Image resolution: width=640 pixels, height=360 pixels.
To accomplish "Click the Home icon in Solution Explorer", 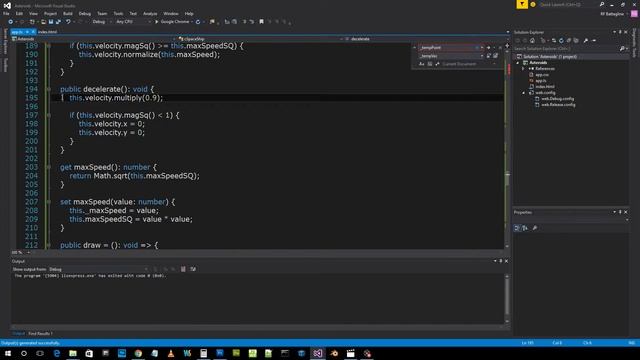I will pyautogui.click(x=532, y=40).
